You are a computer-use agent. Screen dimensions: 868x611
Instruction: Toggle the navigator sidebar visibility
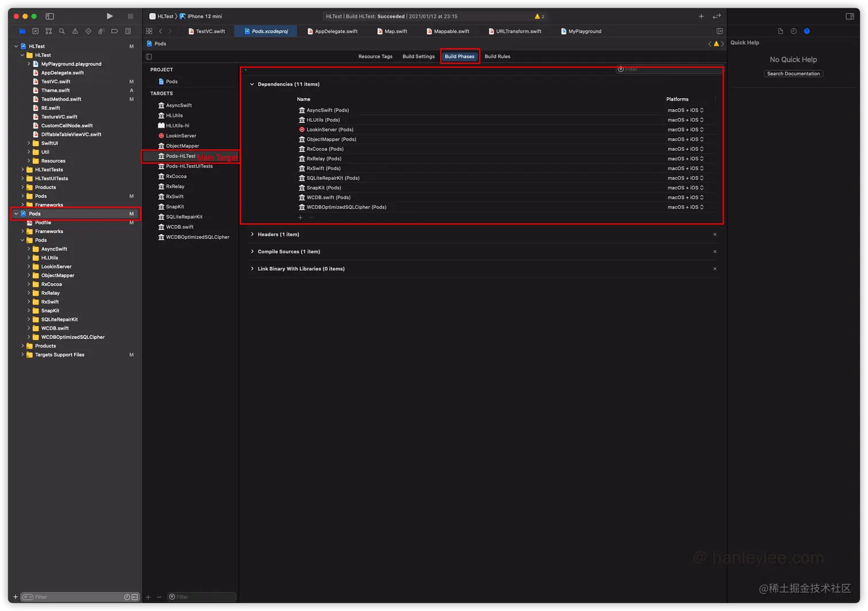tap(50, 16)
